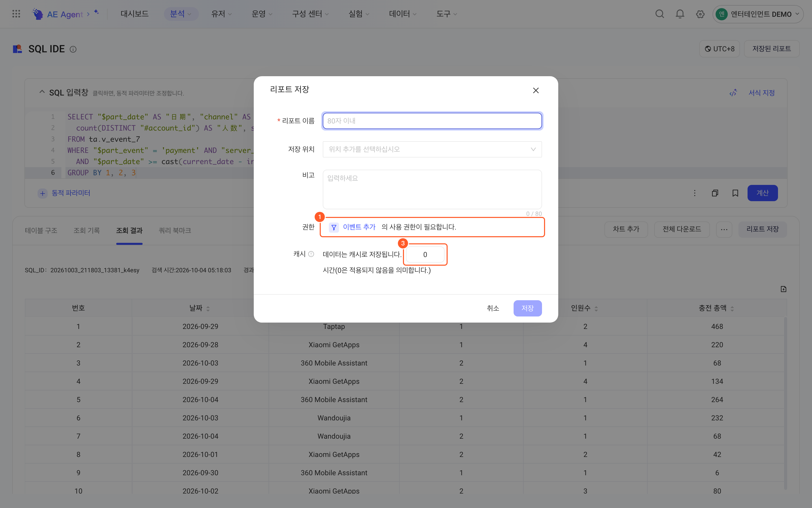Open the 저장 위치 dropdown
This screenshot has width=812, height=508.
432,149
